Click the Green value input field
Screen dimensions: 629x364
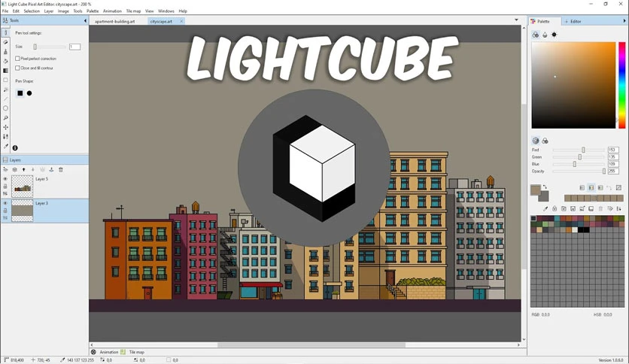pos(613,156)
